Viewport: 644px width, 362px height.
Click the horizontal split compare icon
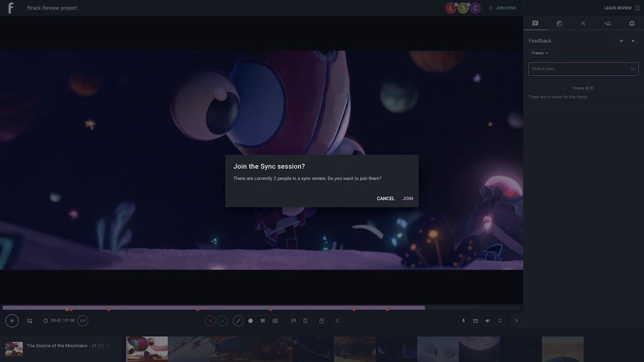pos(294,321)
